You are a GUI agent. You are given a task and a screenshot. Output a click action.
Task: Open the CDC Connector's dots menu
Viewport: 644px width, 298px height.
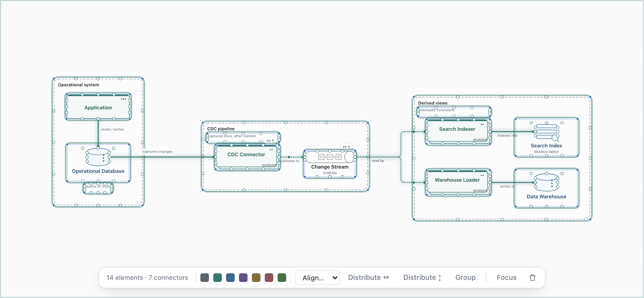[x=271, y=150]
